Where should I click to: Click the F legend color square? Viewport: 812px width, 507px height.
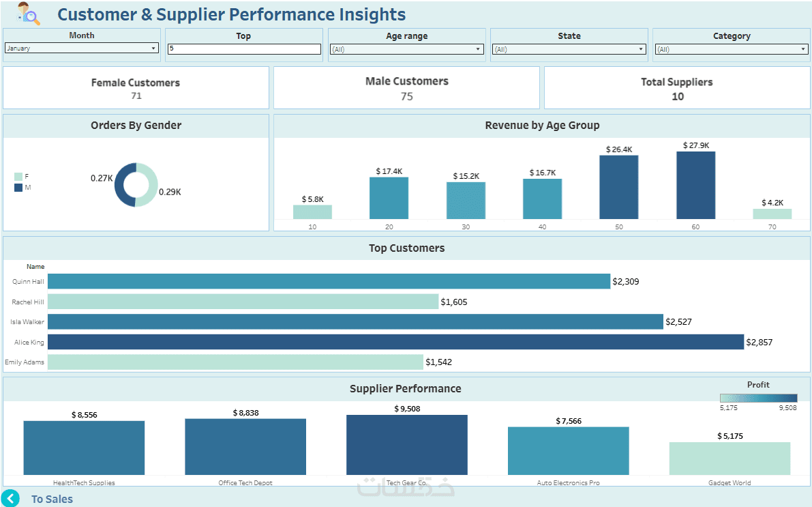[18, 176]
